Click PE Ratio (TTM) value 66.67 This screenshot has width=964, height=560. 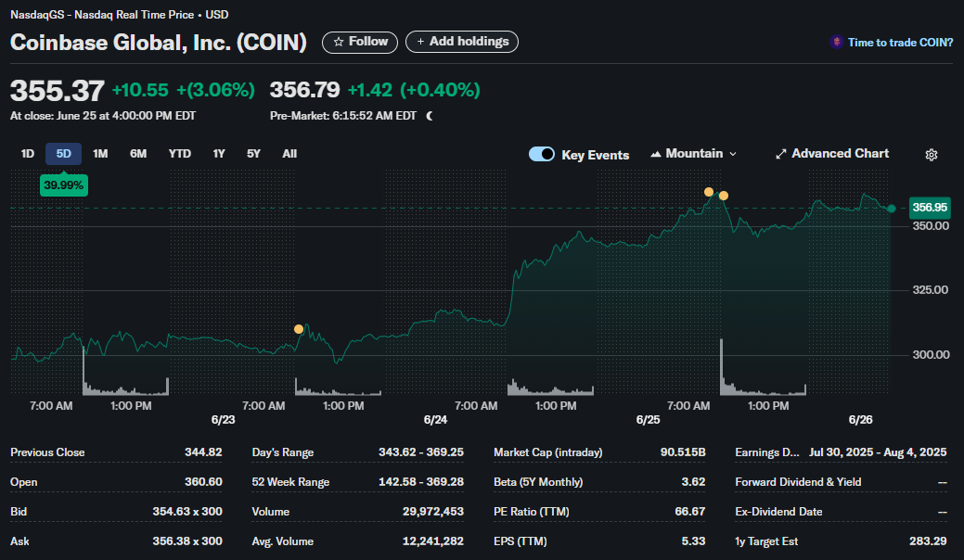(690, 512)
